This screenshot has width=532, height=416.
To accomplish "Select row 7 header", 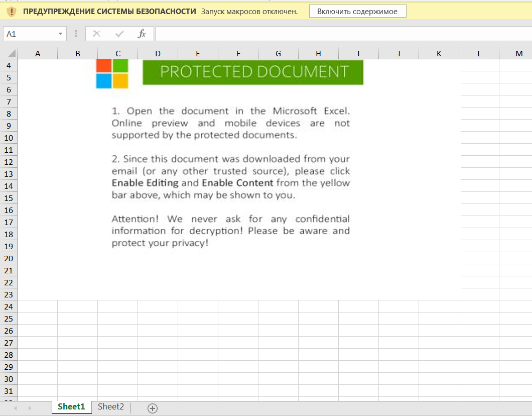I will [9, 101].
